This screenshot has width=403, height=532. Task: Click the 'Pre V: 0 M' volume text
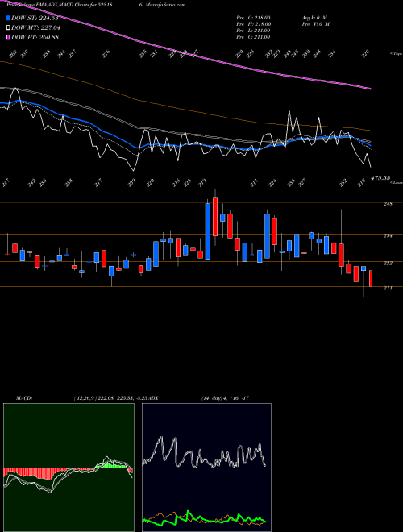click(x=315, y=24)
